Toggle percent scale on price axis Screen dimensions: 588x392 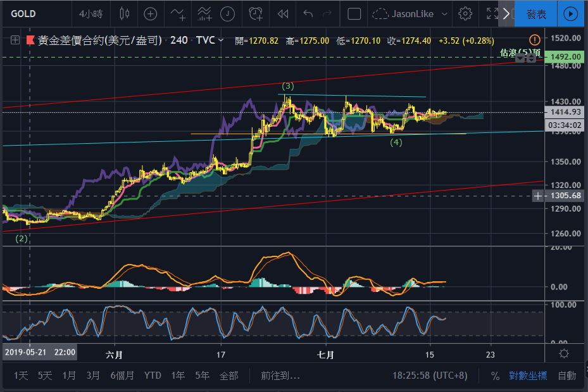[495, 376]
